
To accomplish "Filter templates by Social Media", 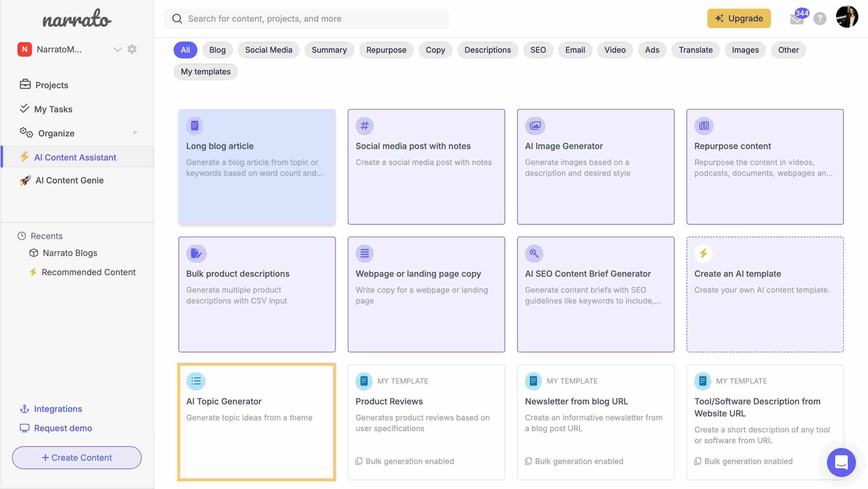I will pyautogui.click(x=269, y=50).
